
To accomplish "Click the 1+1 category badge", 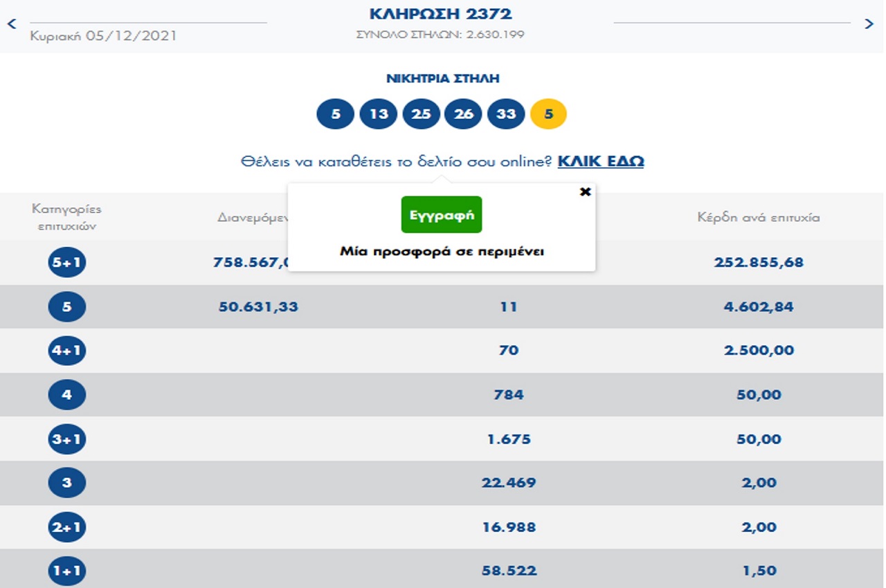I will tap(67, 571).
